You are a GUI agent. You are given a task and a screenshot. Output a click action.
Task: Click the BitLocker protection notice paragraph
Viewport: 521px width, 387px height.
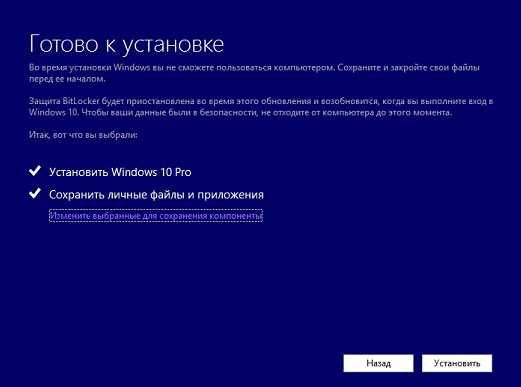click(261, 107)
